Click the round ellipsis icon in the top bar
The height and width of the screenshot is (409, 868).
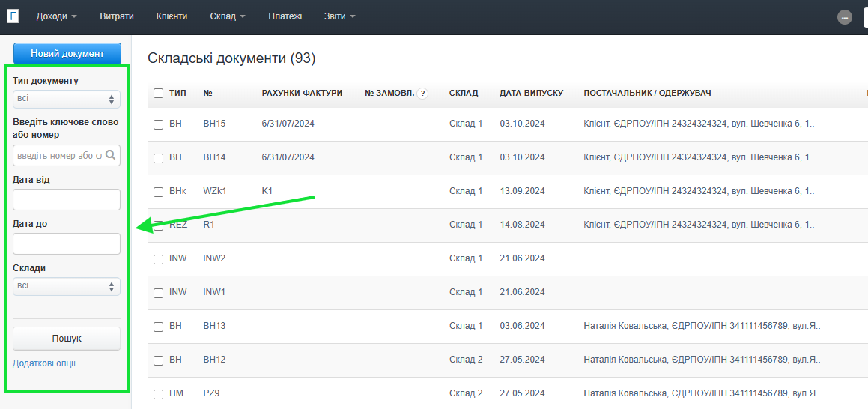pos(845,17)
